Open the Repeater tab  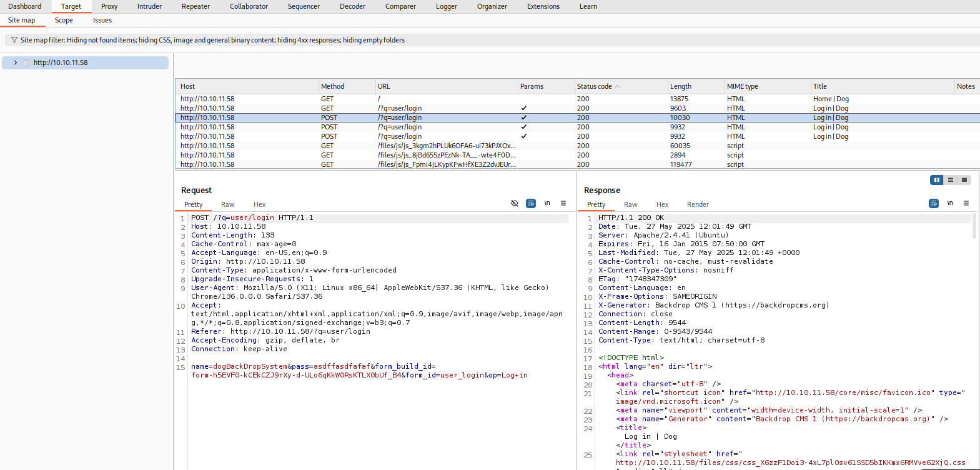point(196,6)
